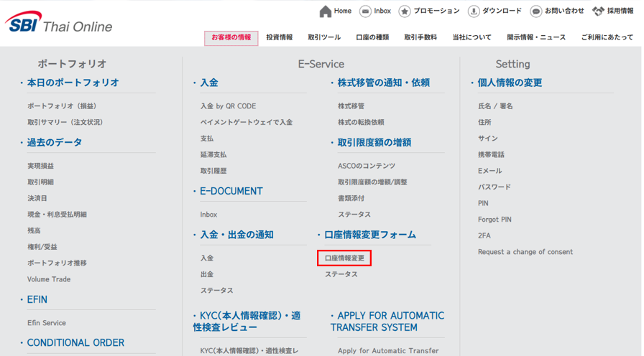Image resolution: width=644 pixels, height=356 pixels.
Task: Open 入金 by QR CODE link
Action: (228, 106)
